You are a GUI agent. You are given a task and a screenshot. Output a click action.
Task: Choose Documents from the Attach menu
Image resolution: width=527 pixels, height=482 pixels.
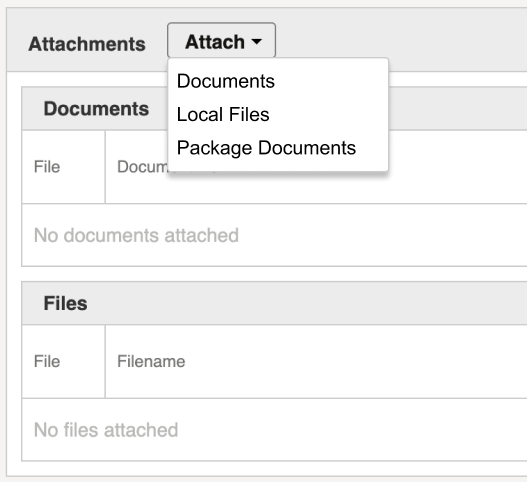click(226, 81)
